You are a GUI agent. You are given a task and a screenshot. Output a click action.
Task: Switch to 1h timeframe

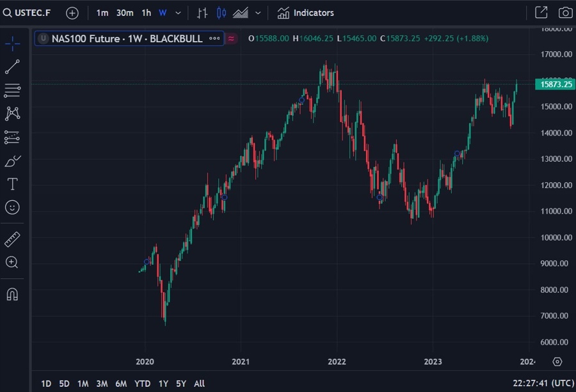146,13
